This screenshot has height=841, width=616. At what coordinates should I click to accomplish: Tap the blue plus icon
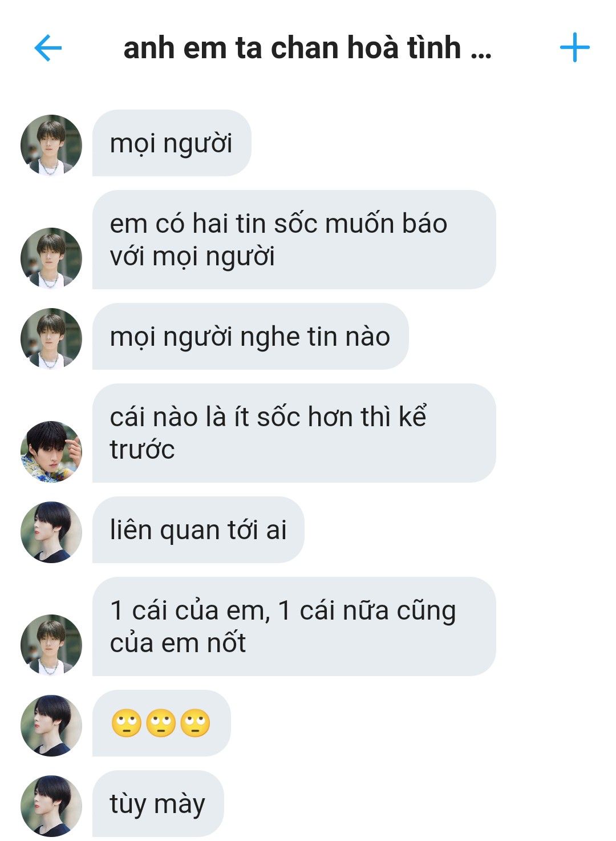click(574, 47)
